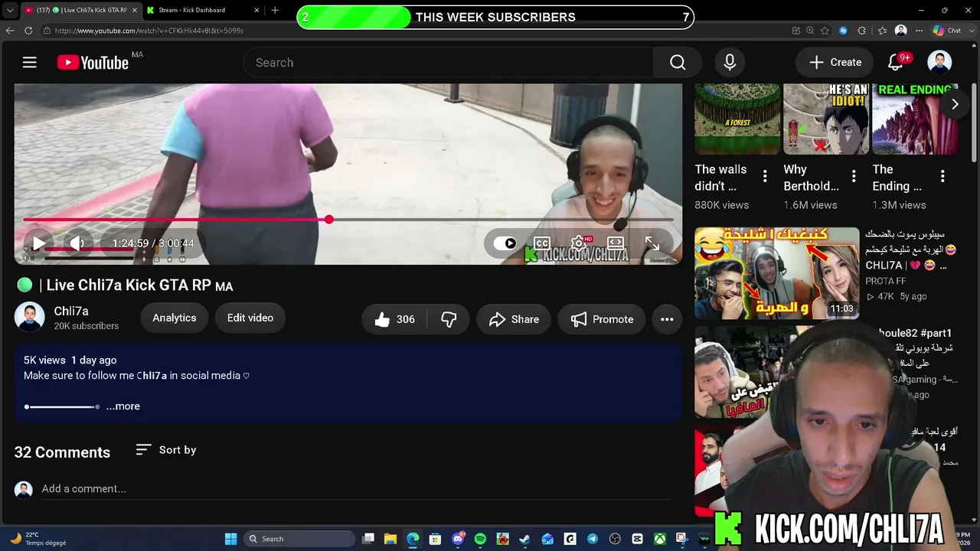Open 'The walls didn't...' forest thumbnail

(737, 119)
